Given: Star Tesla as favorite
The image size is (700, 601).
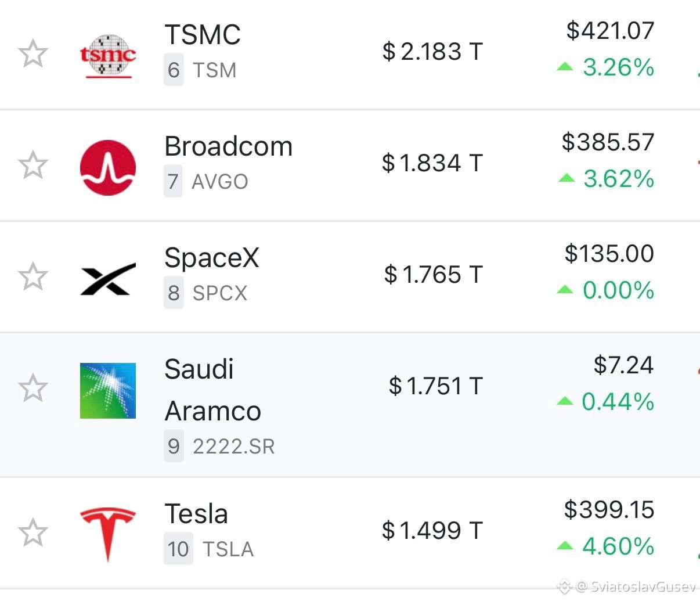Looking at the screenshot, I should (33, 532).
